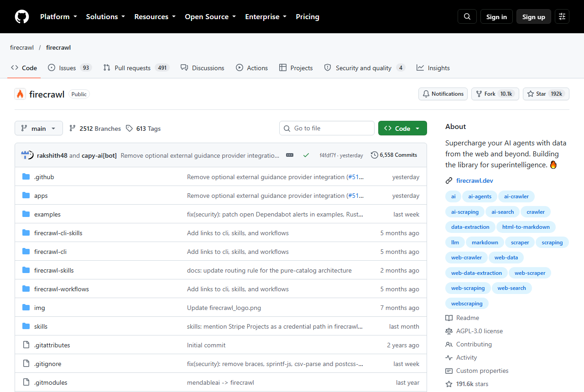Open commit history with 6,558 Commits
Image resolution: width=584 pixels, height=392 pixels.
pyautogui.click(x=394, y=155)
